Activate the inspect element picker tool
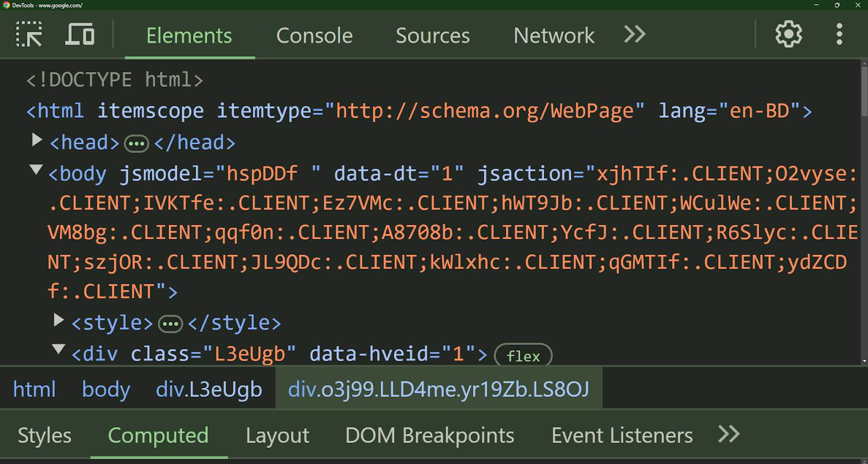The height and width of the screenshot is (464, 868). click(29, 34)
